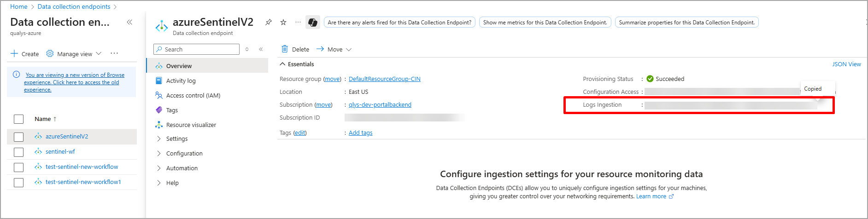Expand the Configuration section
This screenshot has height=219, width=868.
[x=184, y=153]
